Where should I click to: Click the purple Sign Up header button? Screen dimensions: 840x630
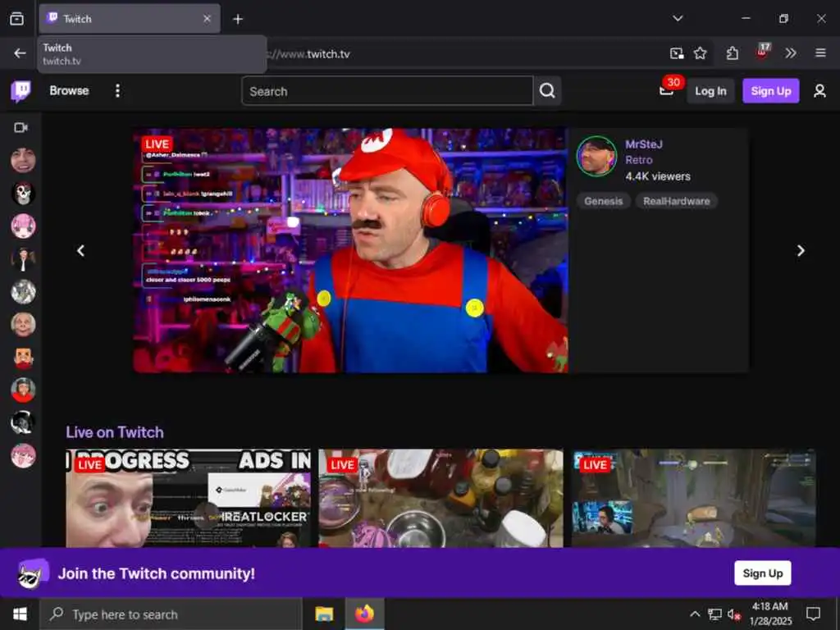pyautogui.click(x=770, y=91)
